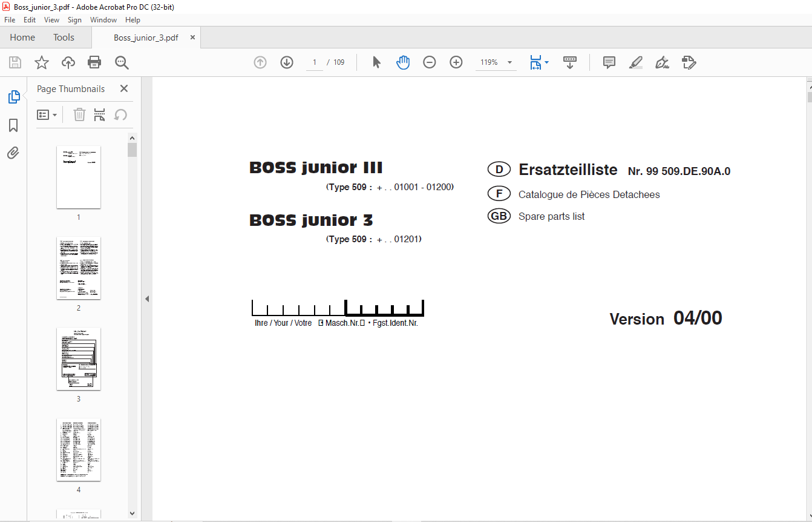Viewport: 812px width, 522px height.
Task: Click the 'Spare parts list' text
Action: coord(552,216)
